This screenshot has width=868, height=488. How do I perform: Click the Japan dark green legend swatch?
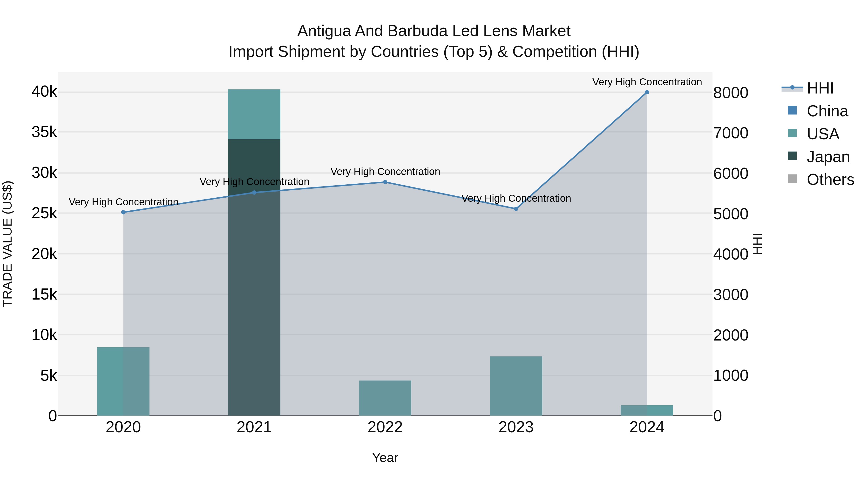pyautogui.click(x=793, y=156)
